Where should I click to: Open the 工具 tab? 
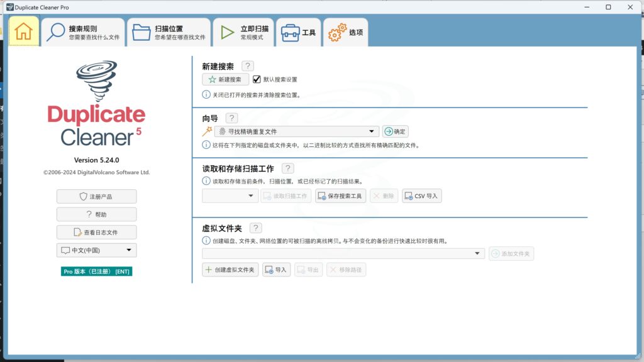click(x=299, y=32)
